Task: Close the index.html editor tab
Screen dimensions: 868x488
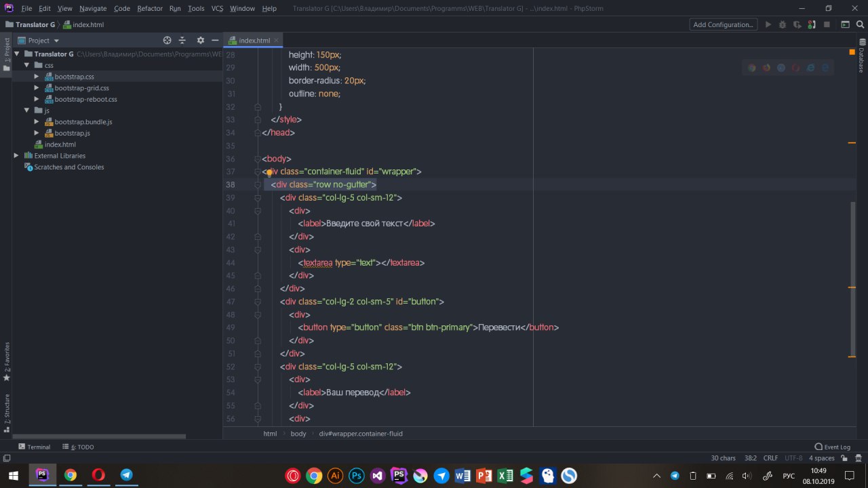Action: click(x=276, y=41)
